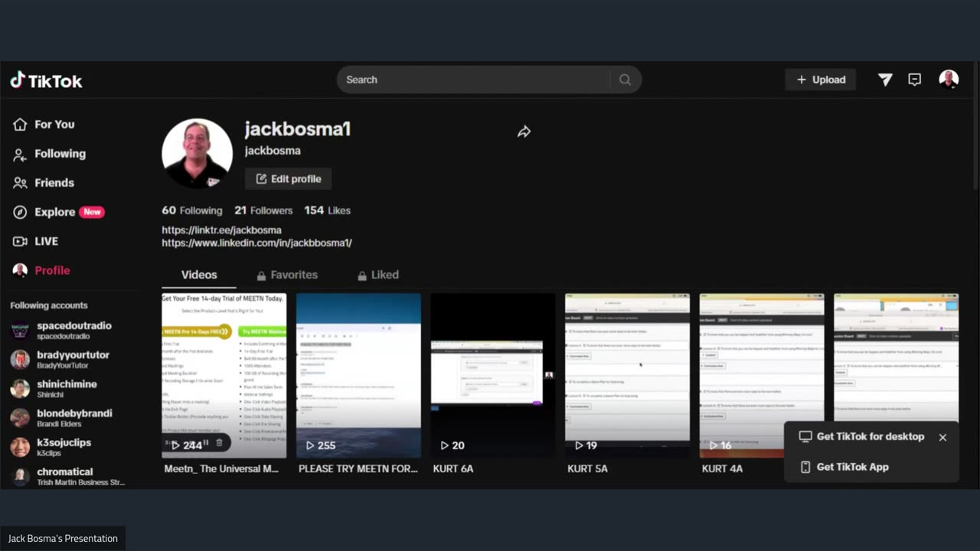Screen dimensions: 980x551
Task: Click the chromatical account name
Action: [x=65, y=471]
